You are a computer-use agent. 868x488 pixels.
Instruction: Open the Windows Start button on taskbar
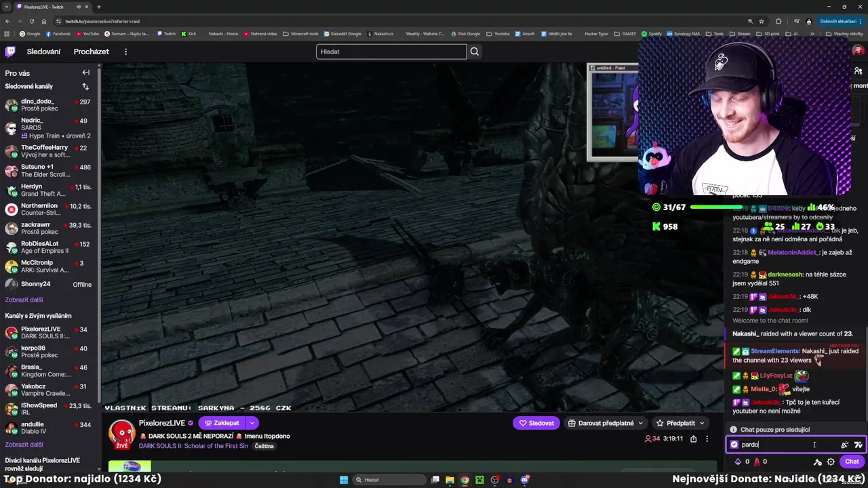344,480
